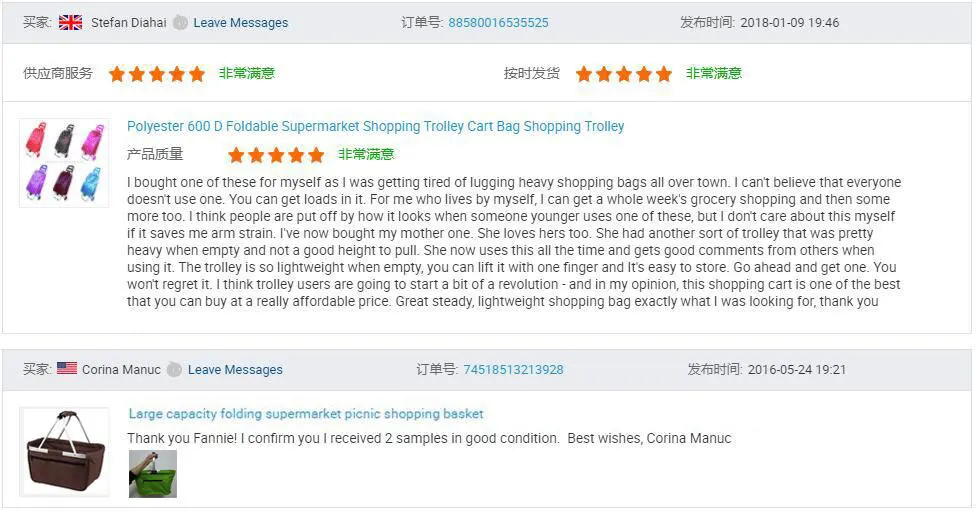The height and width of the screenshot is (511, 976).
Task: Click the 产品质量 five-star rating
Action: (276, 155)
